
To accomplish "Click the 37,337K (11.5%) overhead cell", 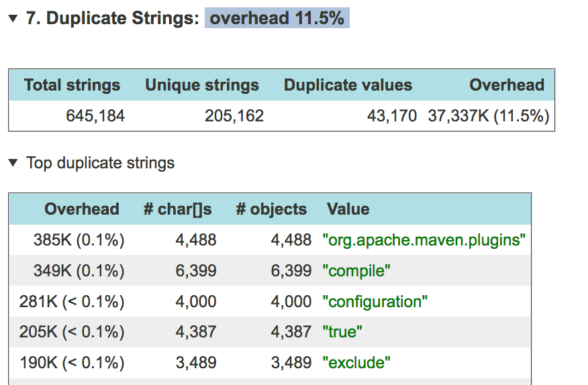I will click(489, 116).
